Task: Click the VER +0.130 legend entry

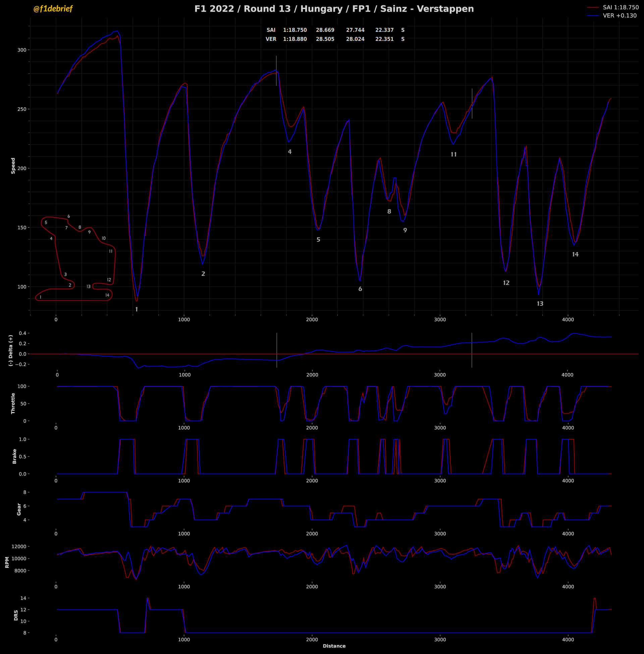Action: (619, 15)
